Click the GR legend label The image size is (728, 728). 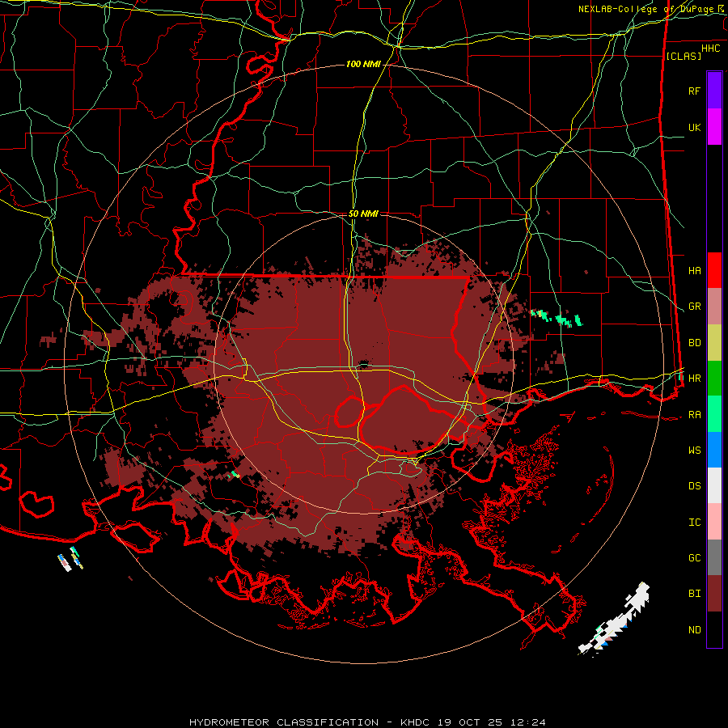click(694, 307)
